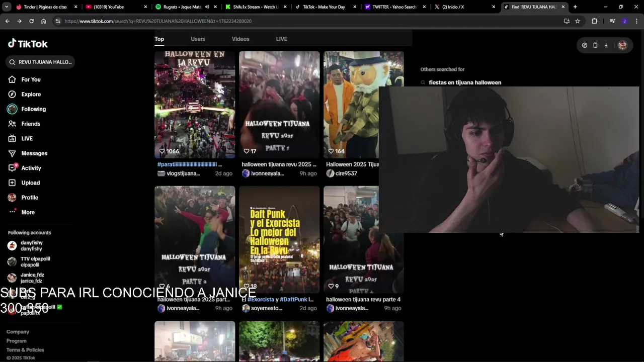Close the 'Find REVU TIJUANA' tab
644x362 pixels.
[x=563, y=7]
